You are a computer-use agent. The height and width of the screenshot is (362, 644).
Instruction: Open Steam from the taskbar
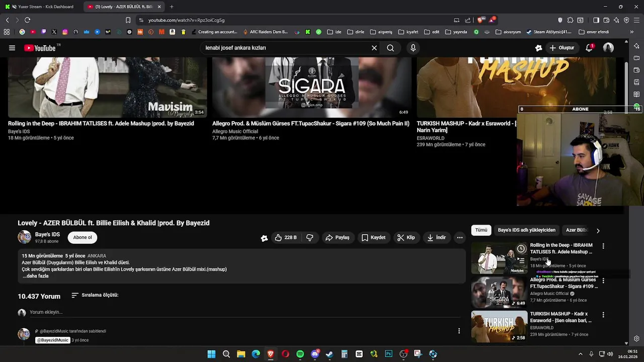(330, 354)
